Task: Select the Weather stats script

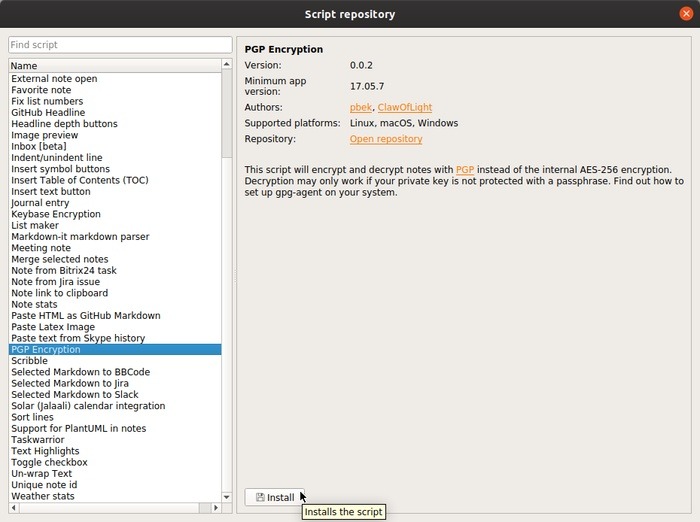Action: [115, 496]
